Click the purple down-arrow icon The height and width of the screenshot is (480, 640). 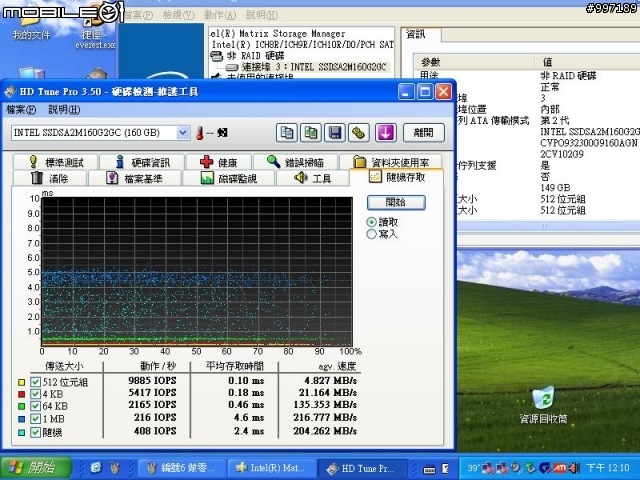pyautogui.click(x=386, y=133)
